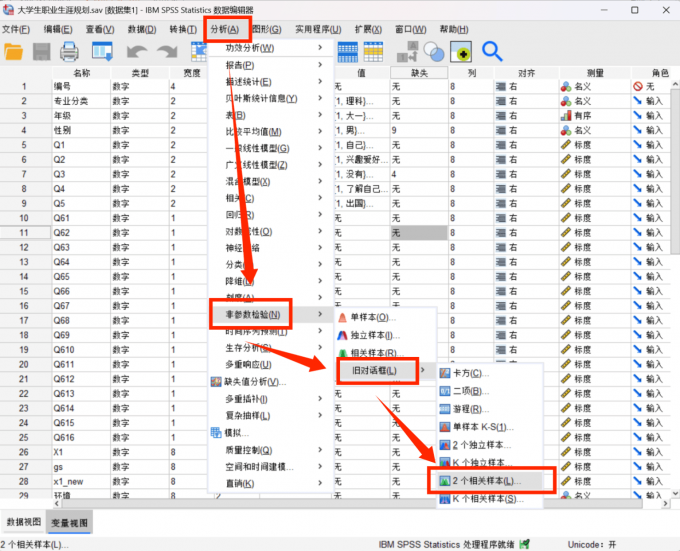Expand the 非参数检验(N) submenu arrow
Image resolution: width=680 pixels, height=551 pixels.
(320, 314)
